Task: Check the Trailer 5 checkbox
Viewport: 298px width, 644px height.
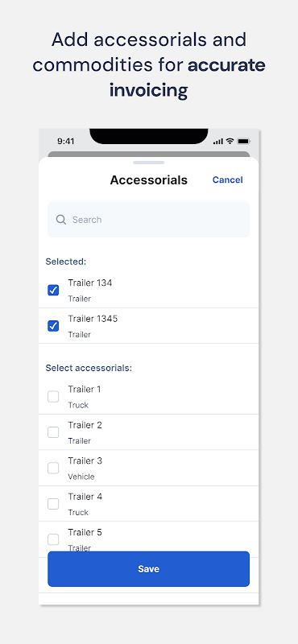Action: coord(53,539)
